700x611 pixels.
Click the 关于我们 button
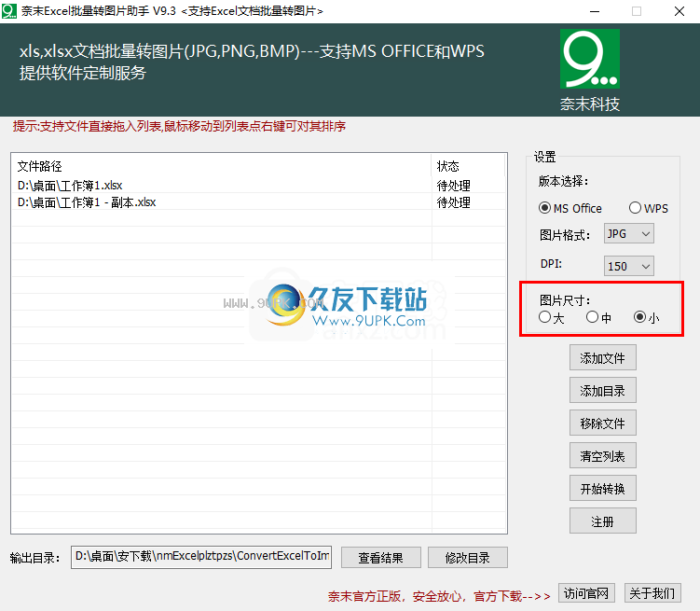point(652,593)
